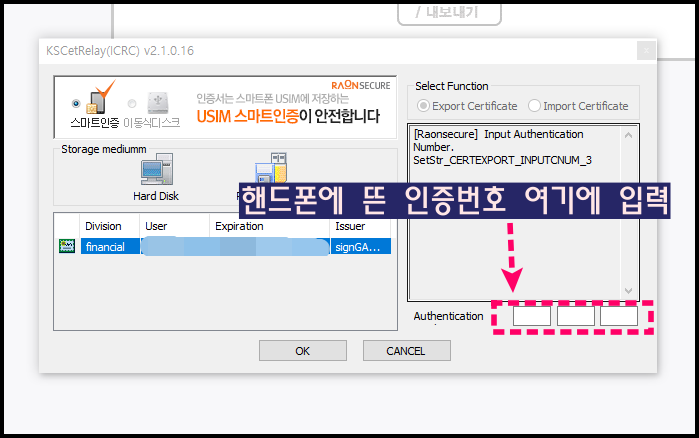The height and width of the screenshot is (438, 699).
Task: Sort by the Expiration column header
Action: click(270, 226)
